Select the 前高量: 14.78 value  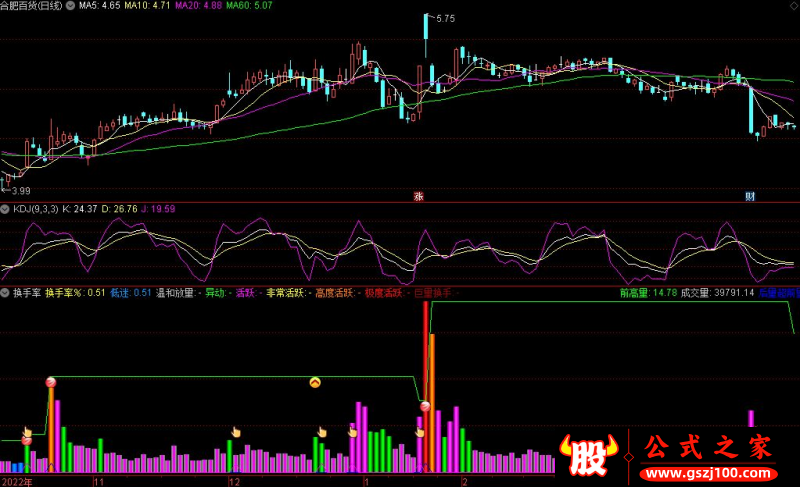click(648, 293)
